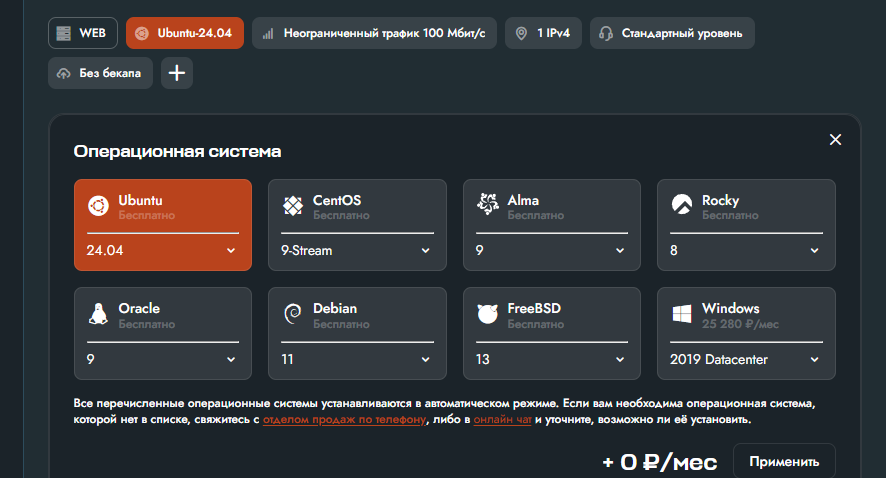886x478 pixels.
Task: Add option with the plus button
Action: 177,73
